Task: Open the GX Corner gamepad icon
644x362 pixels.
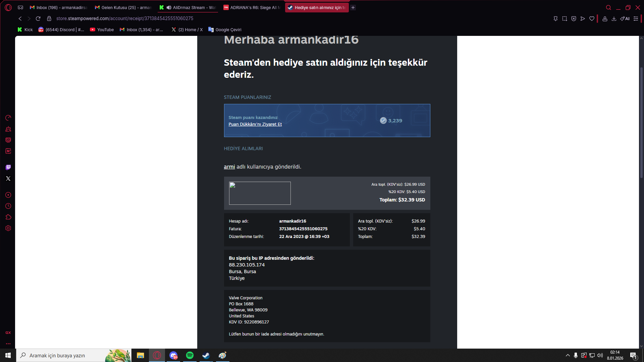Action: [x=20, y=7]
